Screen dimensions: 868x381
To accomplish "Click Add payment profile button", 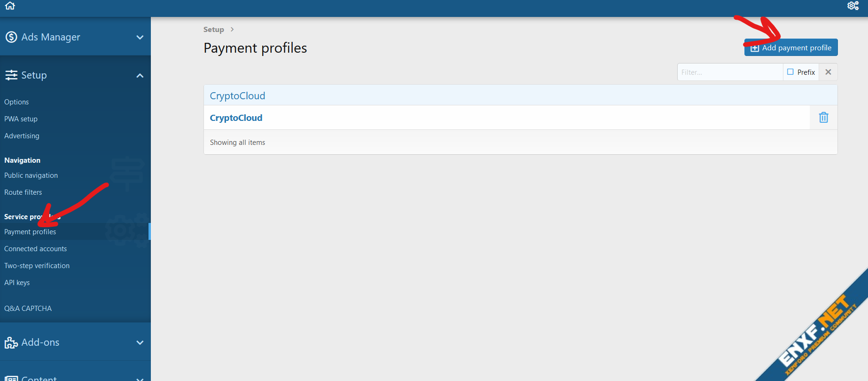I will pos(791,48).
